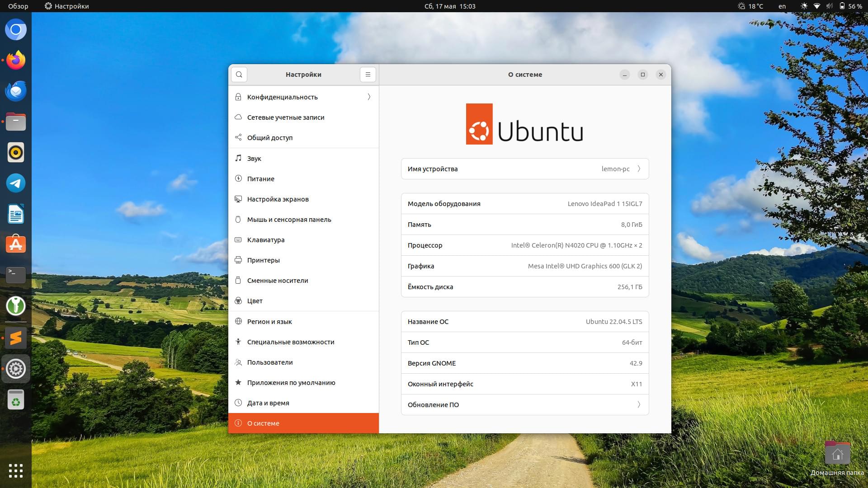Click the cloud icon beside Сетевые учетные записи
Viewport: 868px width, 488px height.
(x=238, y=117)
